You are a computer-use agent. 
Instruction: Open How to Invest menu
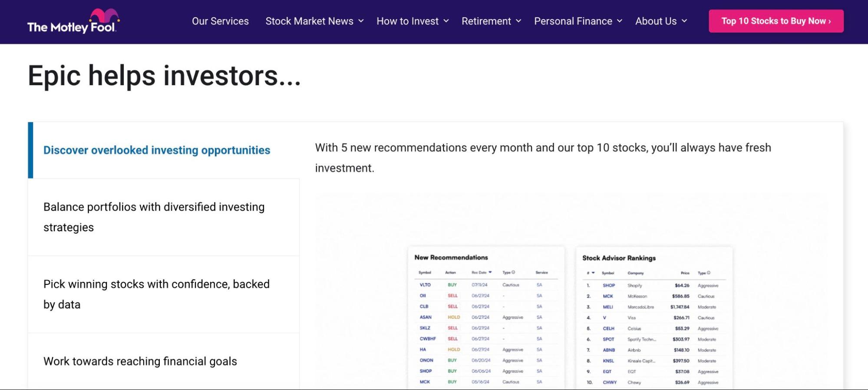tap(407, 21)
